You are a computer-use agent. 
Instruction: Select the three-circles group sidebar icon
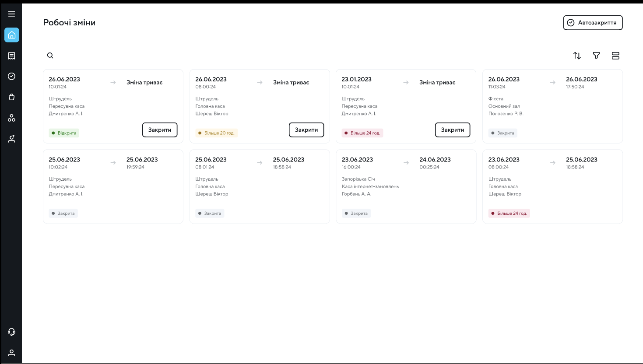pyautogui.click(x=12, y=118)
